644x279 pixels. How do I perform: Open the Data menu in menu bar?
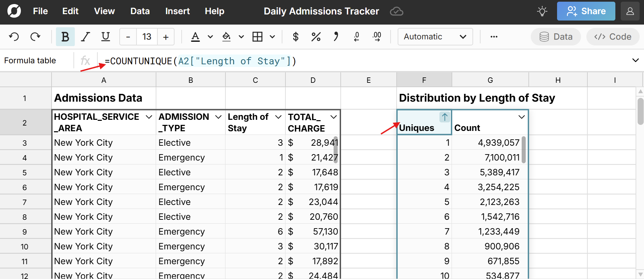140,11
